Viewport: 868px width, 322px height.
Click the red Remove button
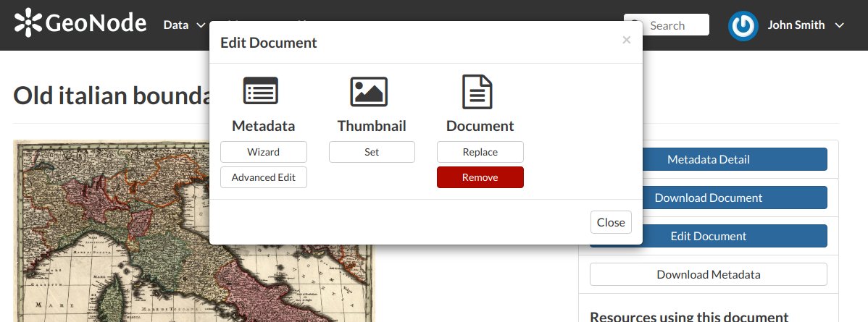[480, 177]
